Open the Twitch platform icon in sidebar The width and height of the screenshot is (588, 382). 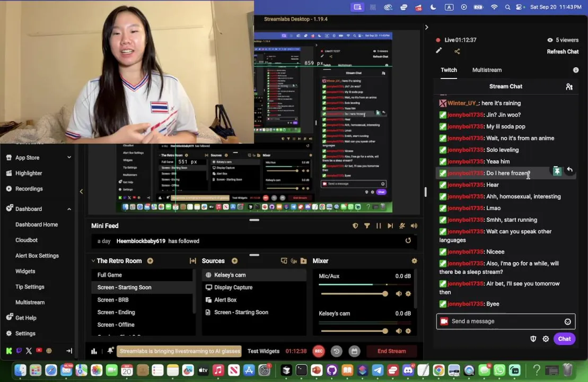[x=19, y=351]
